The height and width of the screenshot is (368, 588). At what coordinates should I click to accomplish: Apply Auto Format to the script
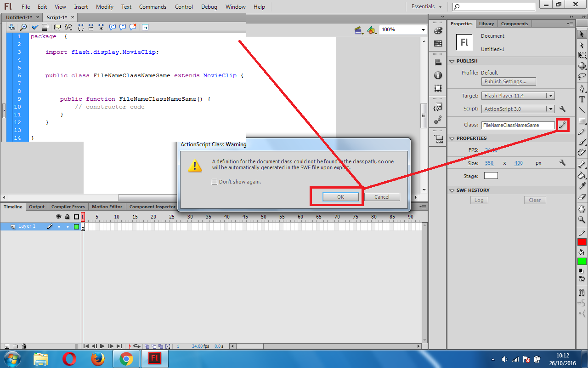(x=45, y=27)
